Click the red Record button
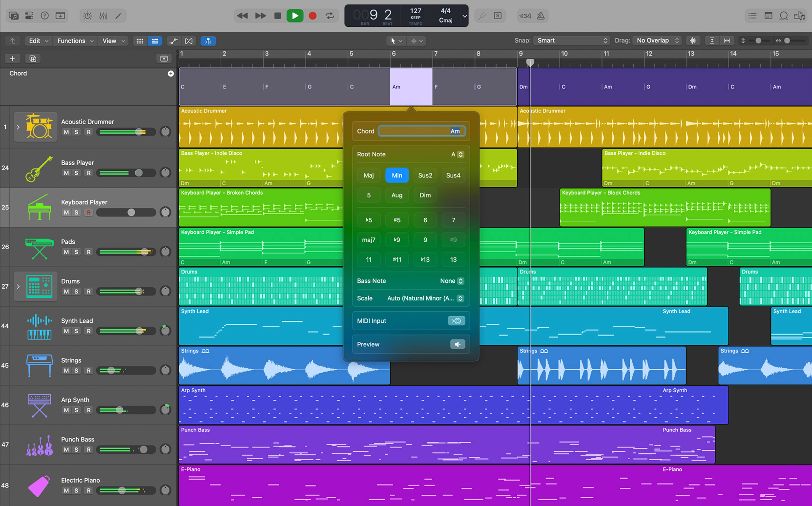 click(312, 16)
